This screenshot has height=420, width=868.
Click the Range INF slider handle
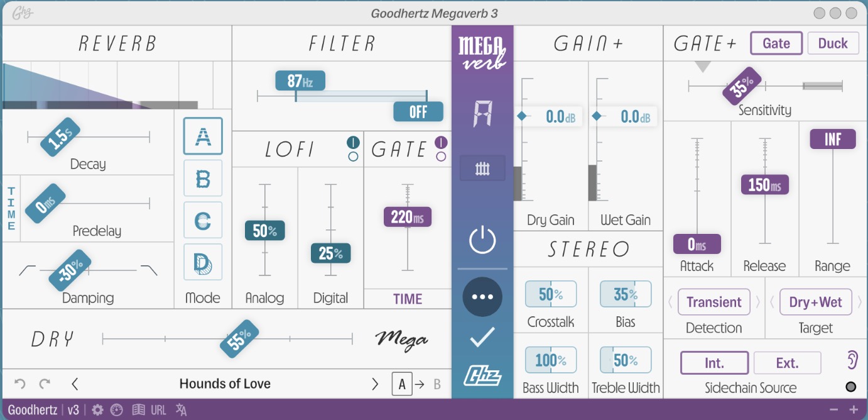coord(833,139)
